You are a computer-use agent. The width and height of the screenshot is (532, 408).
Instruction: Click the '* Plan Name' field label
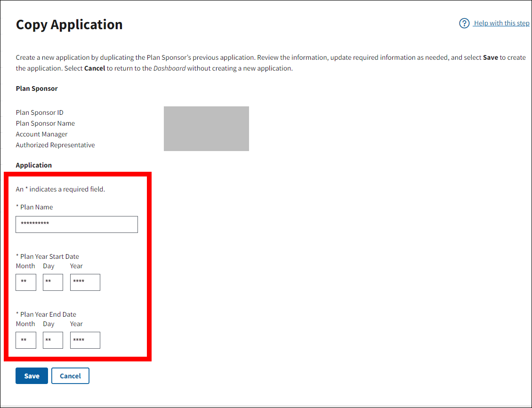coord(34,207)
